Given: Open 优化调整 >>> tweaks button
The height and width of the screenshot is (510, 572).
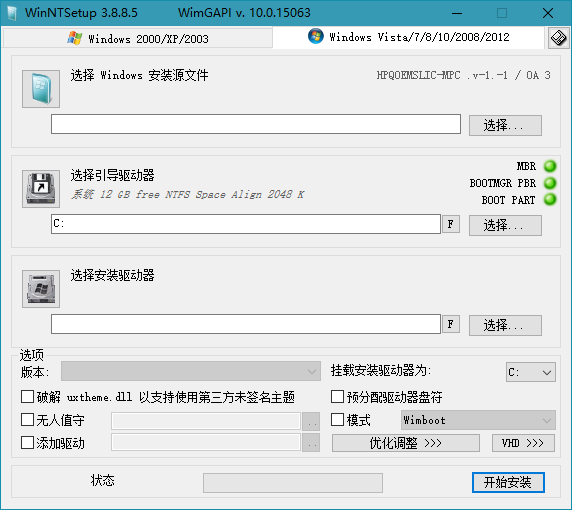Looking at the screenshot, I should (406, 443).
